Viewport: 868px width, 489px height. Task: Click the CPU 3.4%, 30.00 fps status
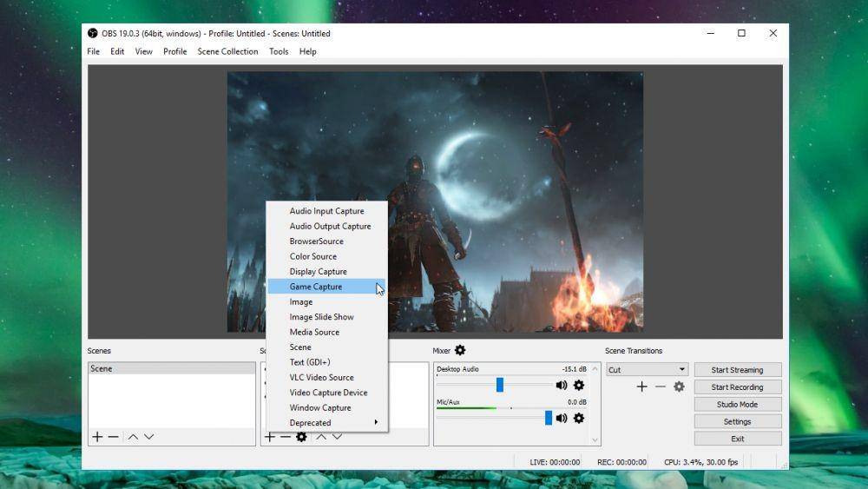pyautogui.click(x=700, y=462)
